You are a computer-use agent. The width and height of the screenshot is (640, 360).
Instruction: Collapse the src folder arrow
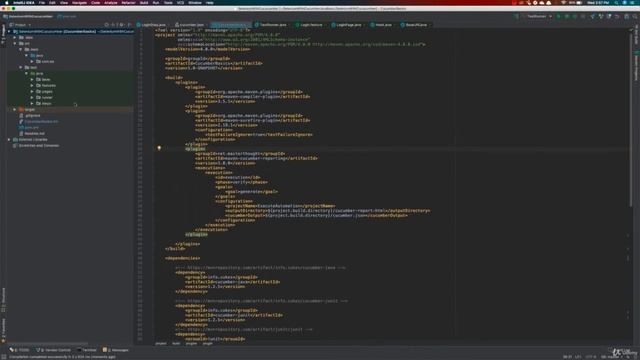[15, 43]
